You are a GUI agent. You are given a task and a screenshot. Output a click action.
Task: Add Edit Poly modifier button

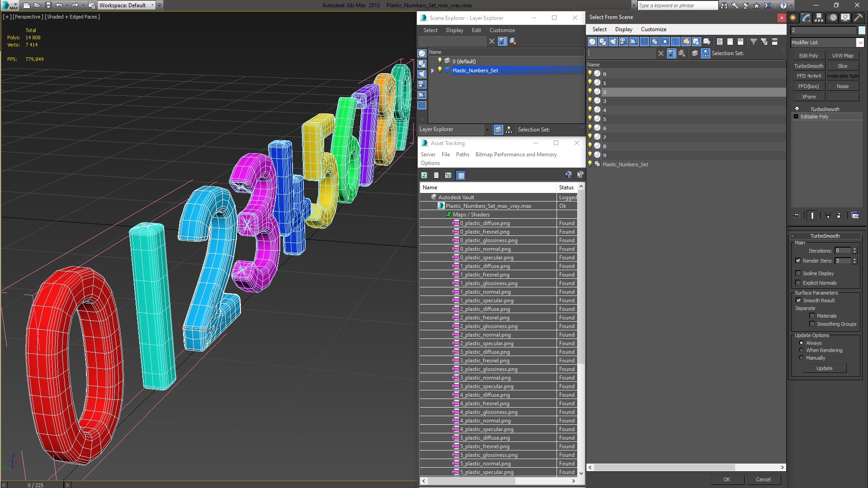tap(809, 56)
